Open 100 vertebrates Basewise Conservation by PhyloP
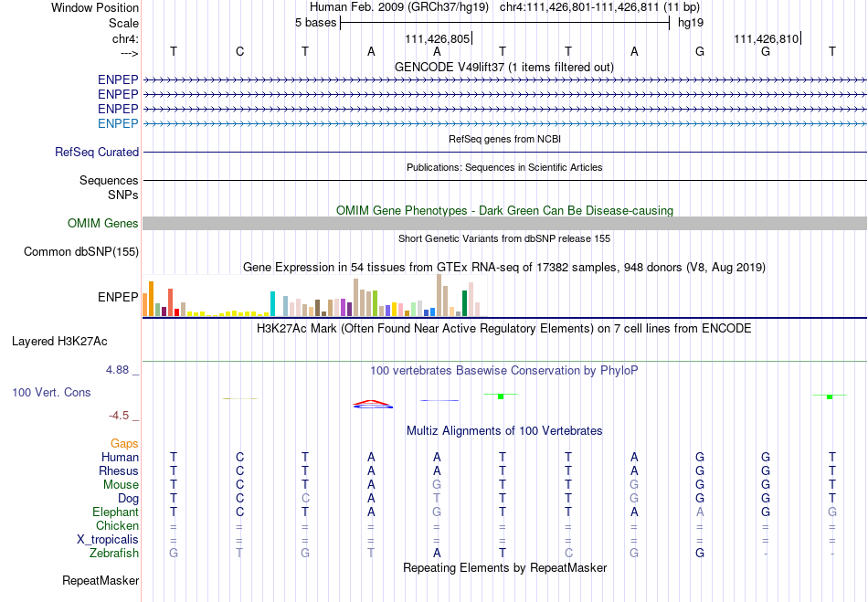 pyautogui.click(x=503, y=370)
